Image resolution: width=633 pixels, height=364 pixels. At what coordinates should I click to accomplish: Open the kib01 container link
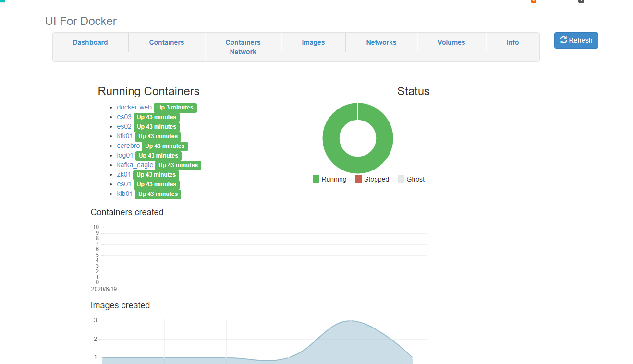tap(125, 194)
